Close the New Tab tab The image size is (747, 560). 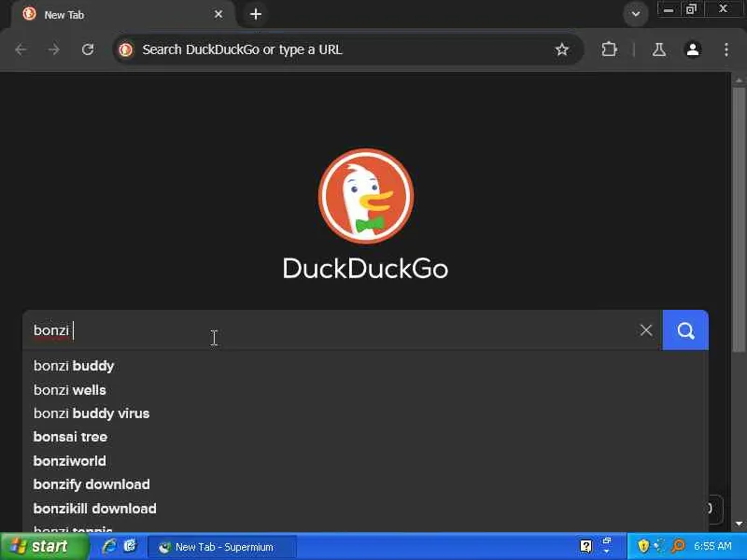coord(218,14)
